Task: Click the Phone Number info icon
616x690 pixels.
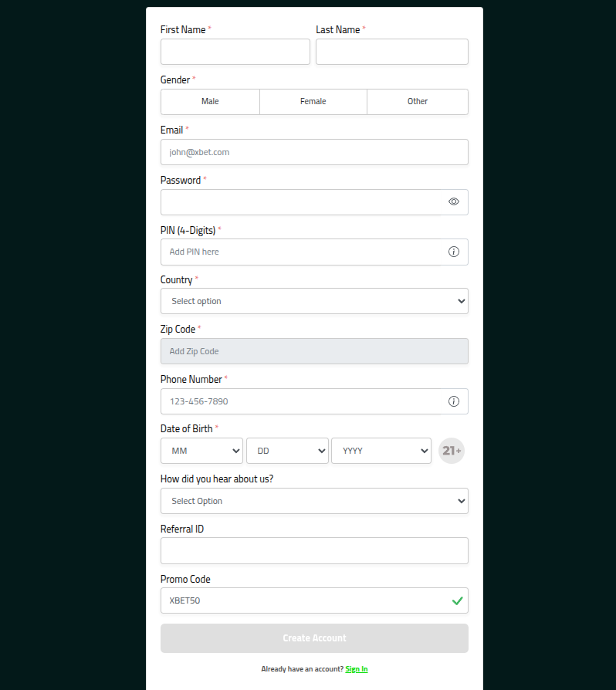Action: 454,401
